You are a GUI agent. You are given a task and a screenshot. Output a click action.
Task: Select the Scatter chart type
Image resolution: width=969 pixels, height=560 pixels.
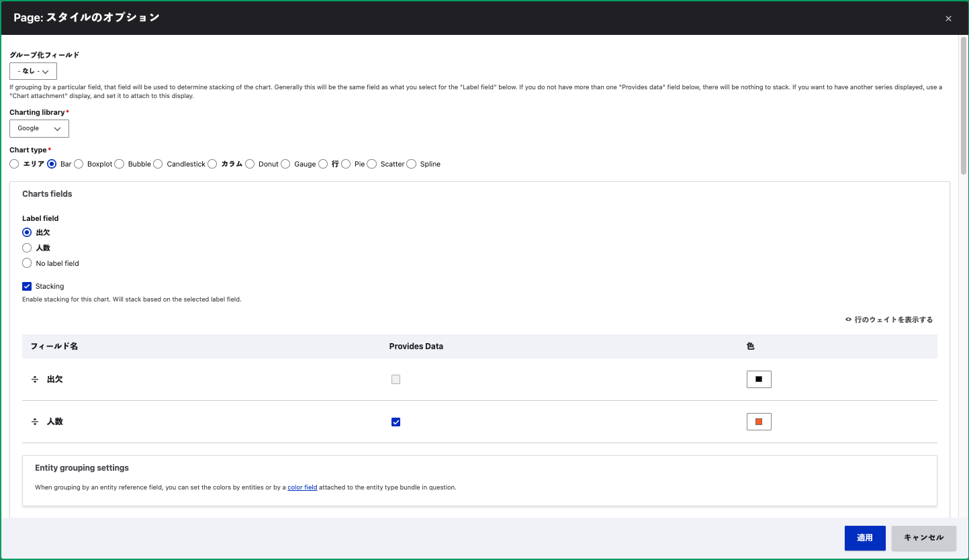tap(372, 164)
